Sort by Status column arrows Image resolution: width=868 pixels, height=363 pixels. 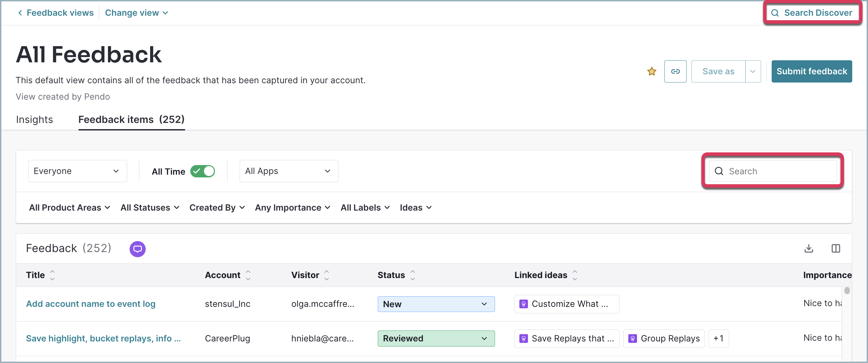413,275
